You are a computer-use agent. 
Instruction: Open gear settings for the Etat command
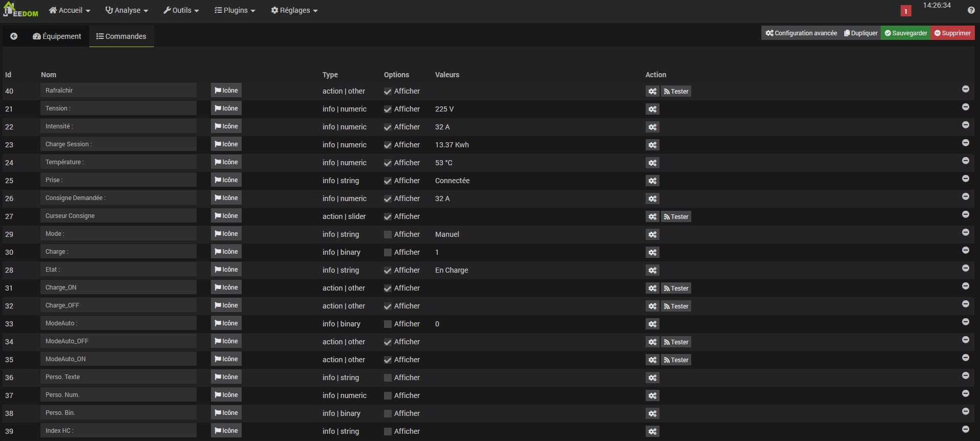point(652,270)
